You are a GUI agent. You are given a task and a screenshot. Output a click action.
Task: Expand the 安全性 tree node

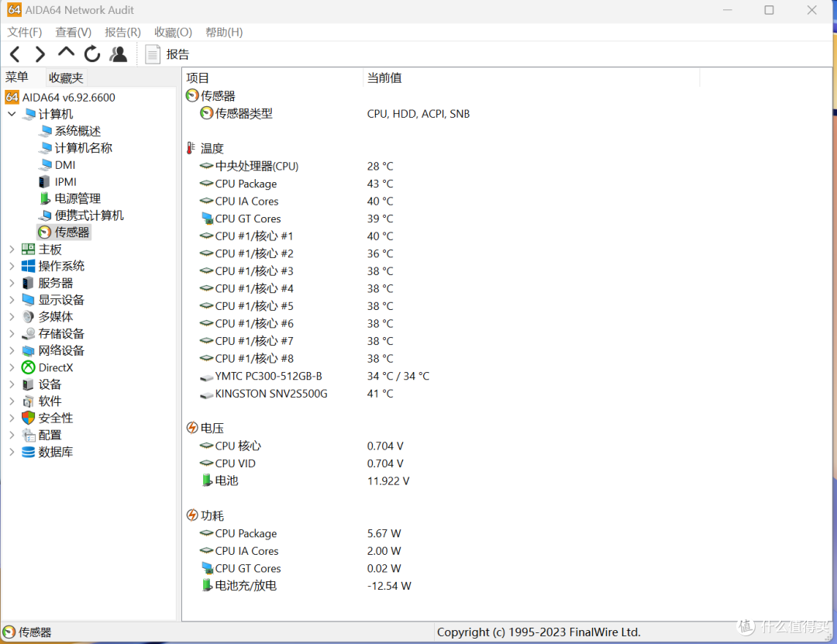click(x=12, y=418)
